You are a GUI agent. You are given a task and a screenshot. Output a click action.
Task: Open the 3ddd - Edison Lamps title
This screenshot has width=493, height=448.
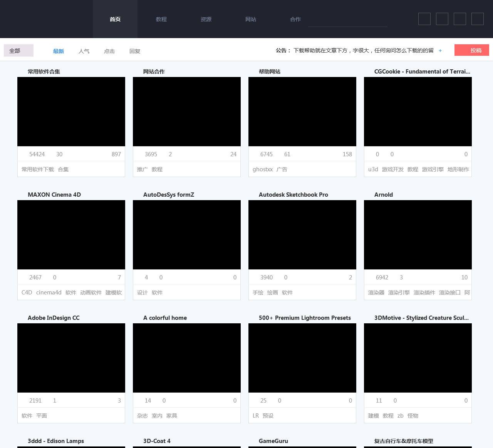point(56,441)
